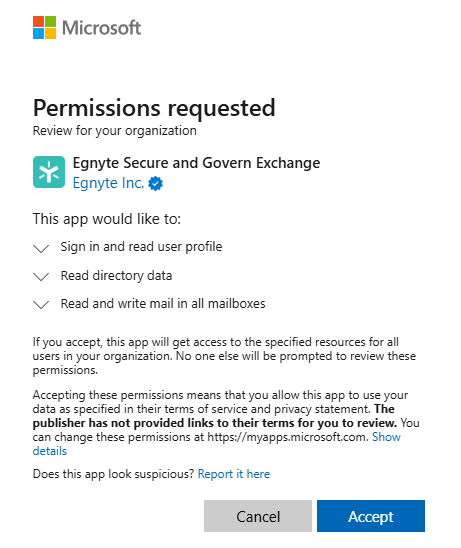
Task: Click Review for your organization subtitle
Action: pyautogui.click(x=115, y=131)
